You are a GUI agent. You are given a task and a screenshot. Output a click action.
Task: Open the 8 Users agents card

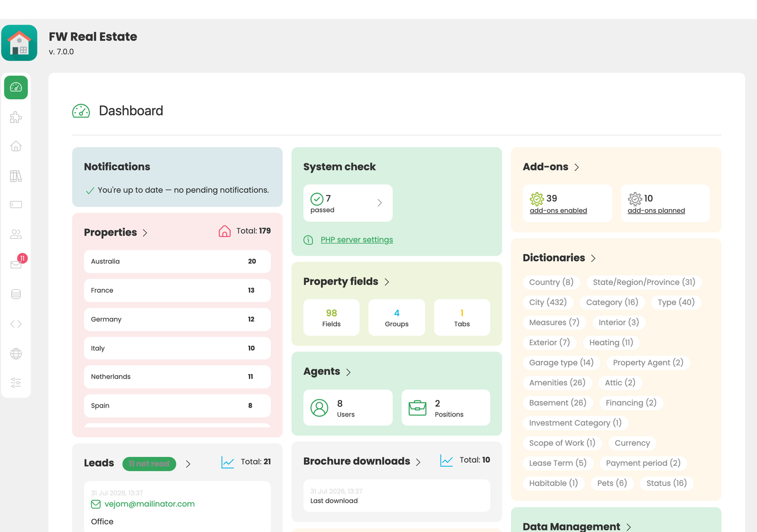tap(348, 408)
